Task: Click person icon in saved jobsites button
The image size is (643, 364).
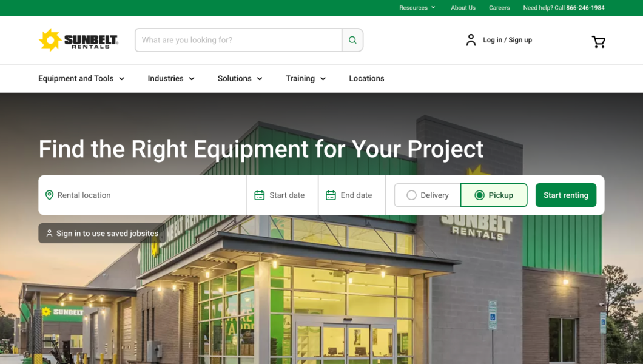Action: 50,234
